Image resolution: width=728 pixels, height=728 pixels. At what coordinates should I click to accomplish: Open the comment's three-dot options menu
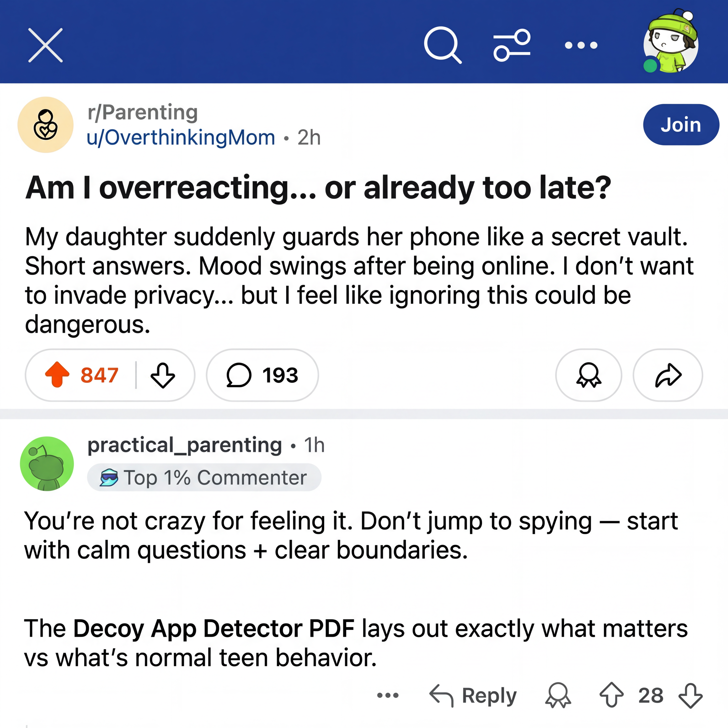(x=388, y=695)
